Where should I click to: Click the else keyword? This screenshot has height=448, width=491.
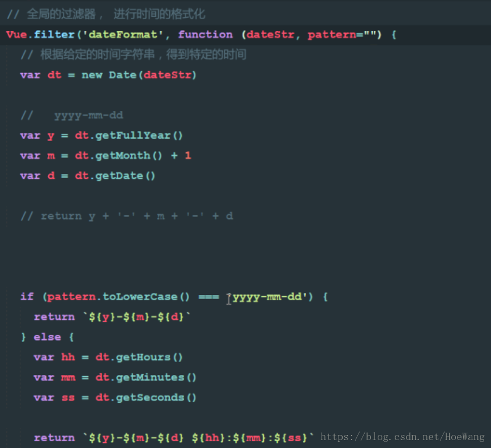[47, 337]
